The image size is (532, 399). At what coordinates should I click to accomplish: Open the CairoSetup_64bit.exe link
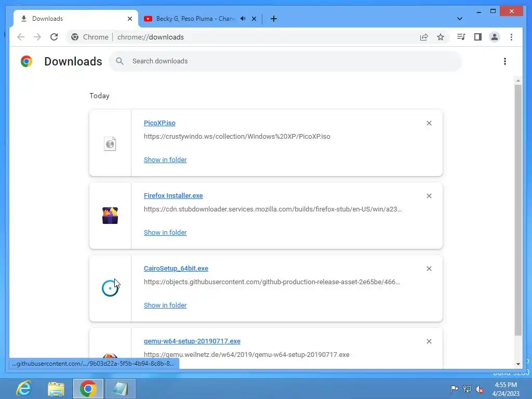pyautogui.click(x=176, y=269)
